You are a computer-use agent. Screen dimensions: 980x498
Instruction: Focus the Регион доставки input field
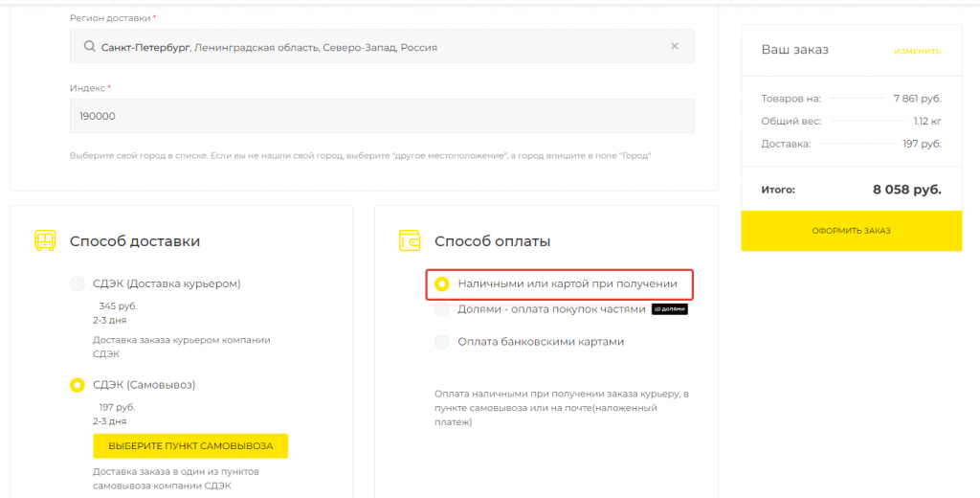[383, 47]
